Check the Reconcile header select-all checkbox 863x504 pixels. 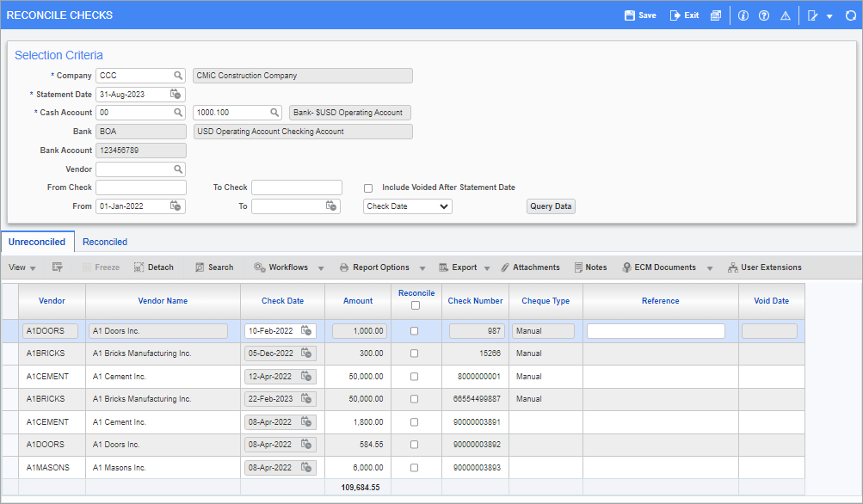click(x=416, y=305)
